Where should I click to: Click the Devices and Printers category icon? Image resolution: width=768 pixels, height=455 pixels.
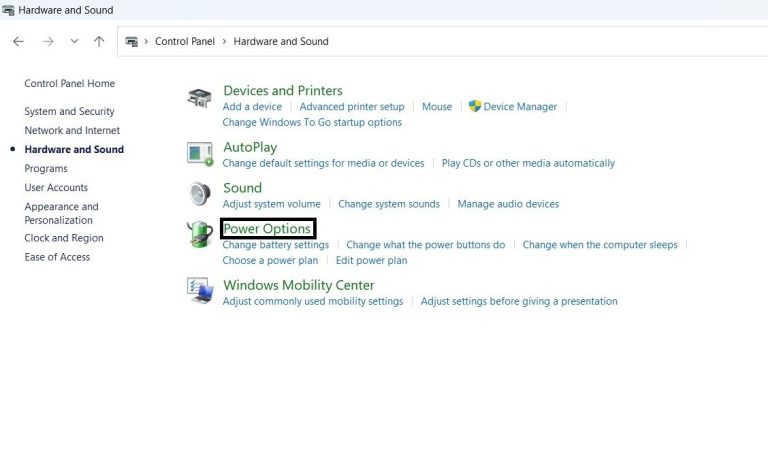click(x=200, y=98)
